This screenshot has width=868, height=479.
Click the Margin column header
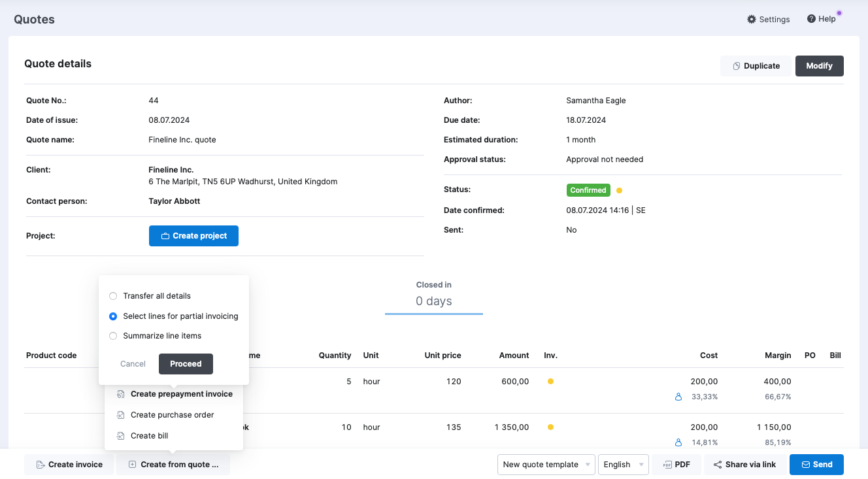(x=778, y=355)
